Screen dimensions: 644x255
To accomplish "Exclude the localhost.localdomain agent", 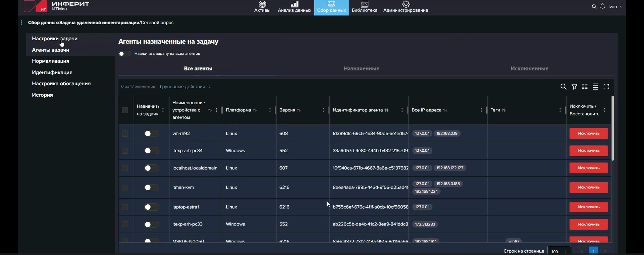I will click(588, 168).
